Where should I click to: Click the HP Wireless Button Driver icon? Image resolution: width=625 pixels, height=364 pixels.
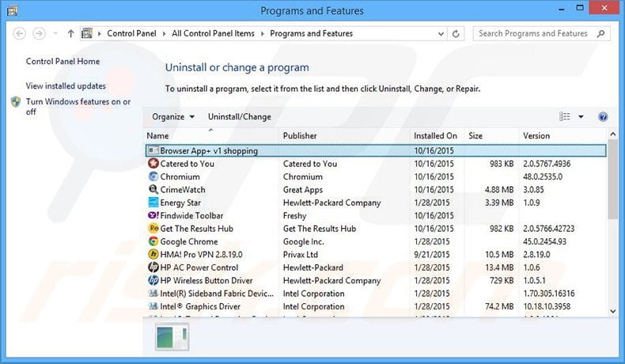[x=153, y=280]
